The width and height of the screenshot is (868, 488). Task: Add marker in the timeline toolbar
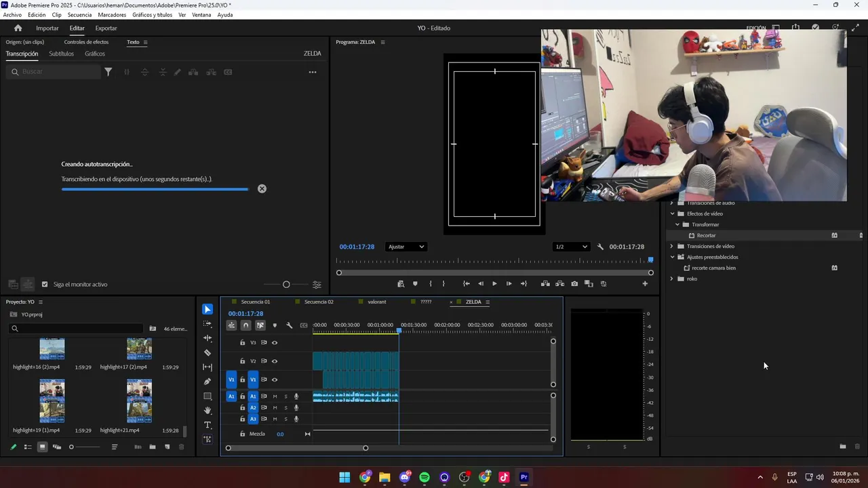(275, 325)
